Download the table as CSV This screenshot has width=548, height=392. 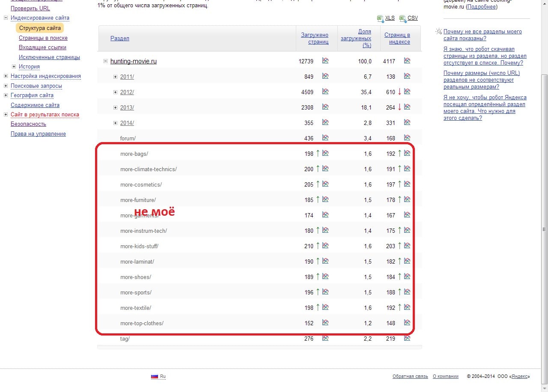click(413, 18)
